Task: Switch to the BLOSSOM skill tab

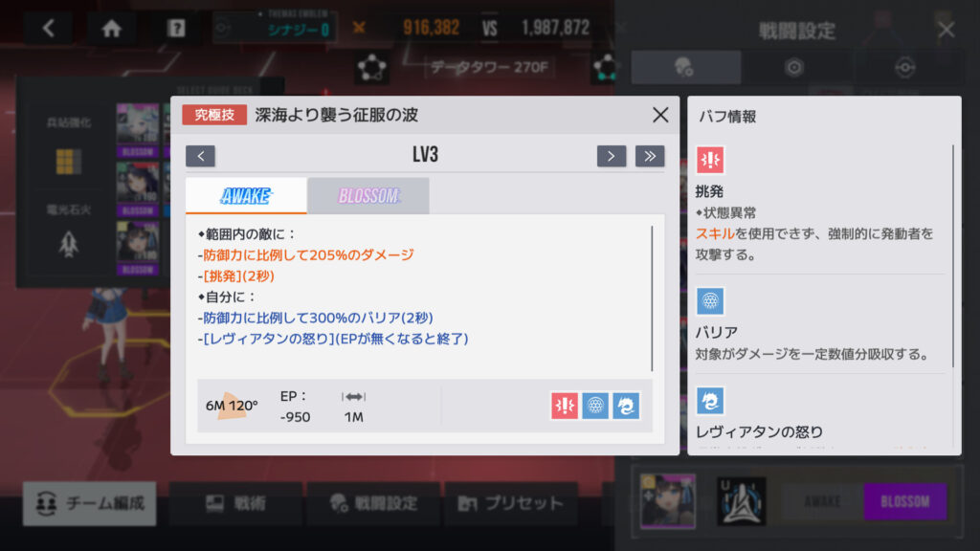Action: pos(368,195)
